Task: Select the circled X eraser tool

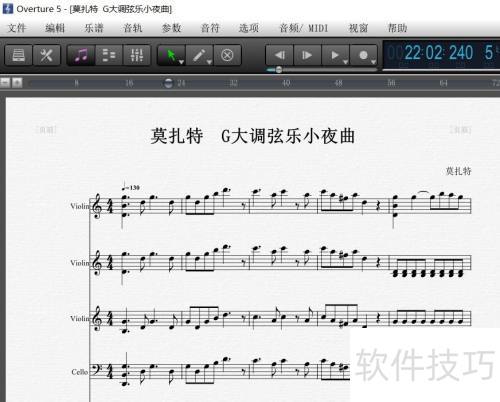Action: tap(227, 55)
